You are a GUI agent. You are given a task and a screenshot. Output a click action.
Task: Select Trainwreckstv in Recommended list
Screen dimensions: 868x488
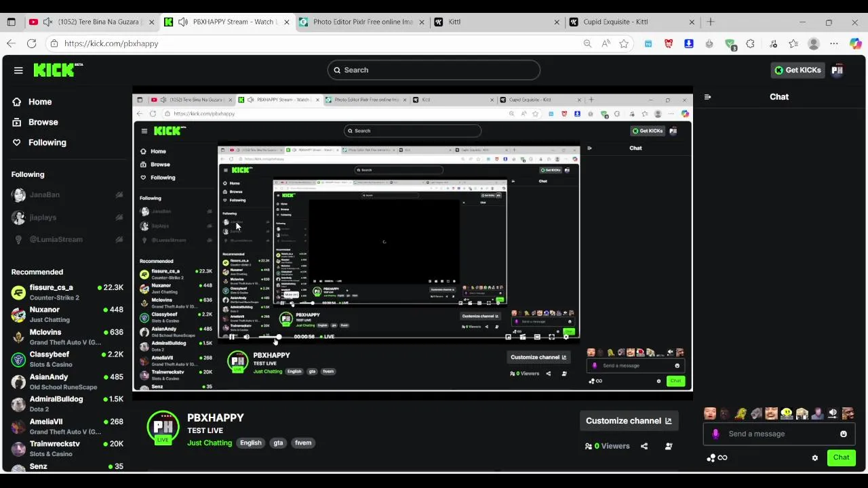67,449
